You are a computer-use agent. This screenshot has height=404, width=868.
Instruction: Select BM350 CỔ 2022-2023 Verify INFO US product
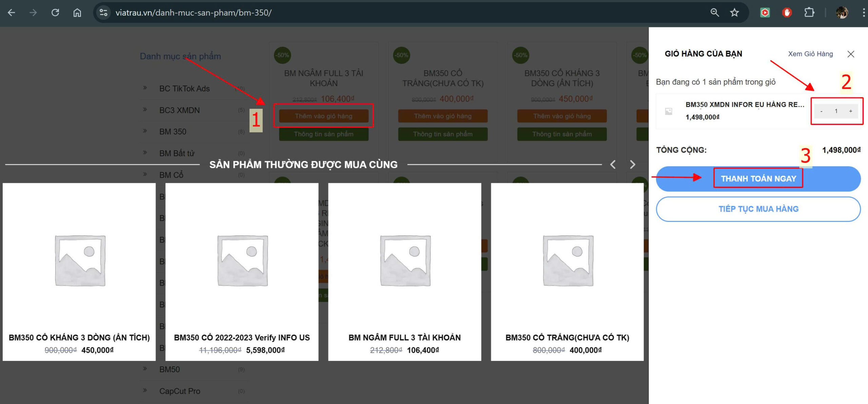click(x=242, y=338)
